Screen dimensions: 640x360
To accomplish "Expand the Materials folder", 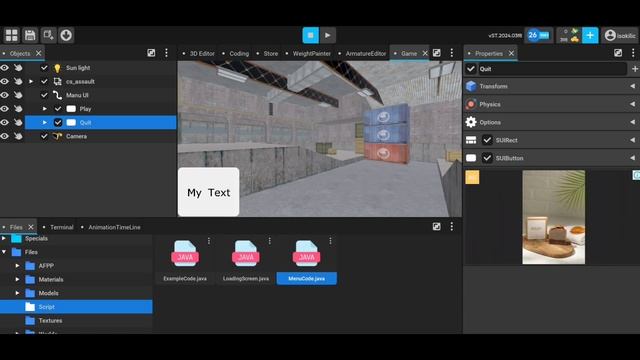I will (x=17, y=280).
